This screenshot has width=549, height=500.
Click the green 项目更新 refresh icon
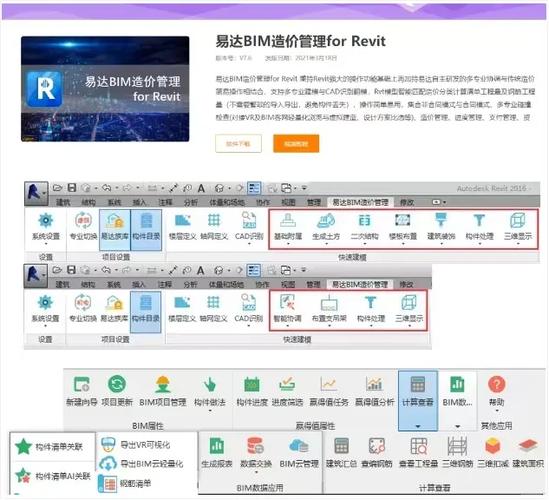(117, 384)
